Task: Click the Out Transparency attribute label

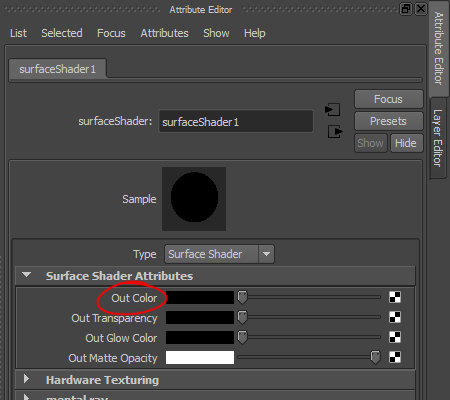Action: (x=114, y=318)
